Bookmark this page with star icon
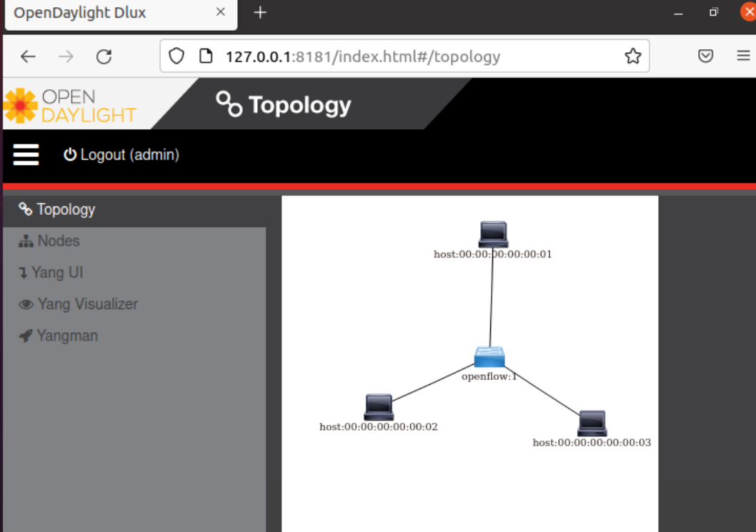Screen dimensions: 756x532 [x=632, y=56]
